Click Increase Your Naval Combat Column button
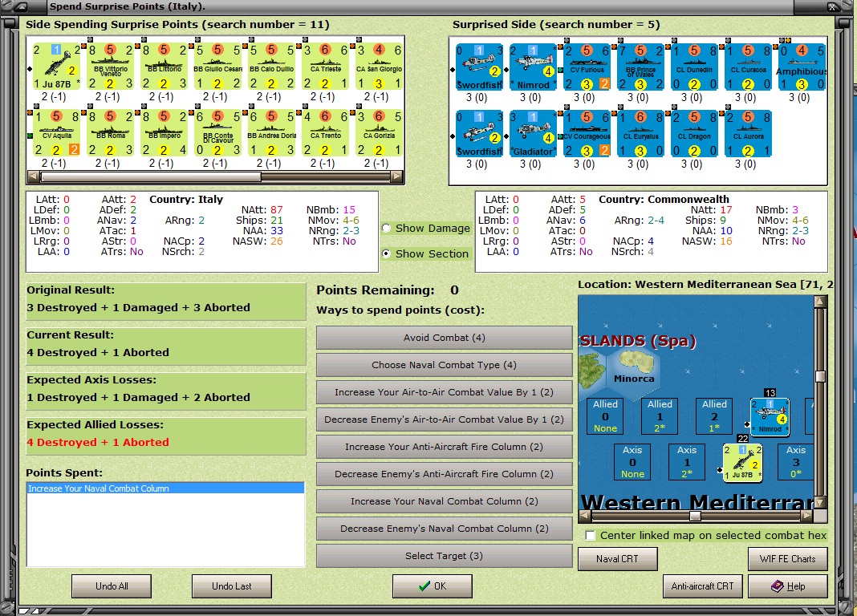Viewport: 857px width, 616px height. (445, 501)
